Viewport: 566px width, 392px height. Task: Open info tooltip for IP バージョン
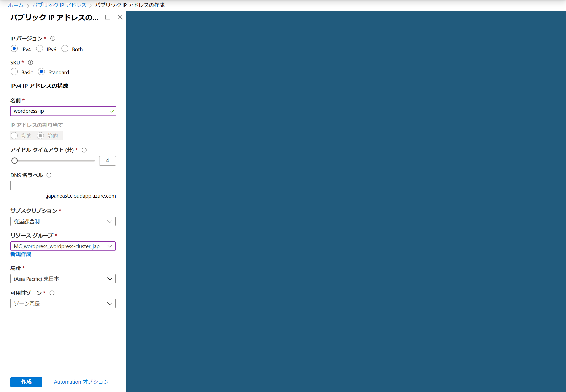tap(53, 38)
